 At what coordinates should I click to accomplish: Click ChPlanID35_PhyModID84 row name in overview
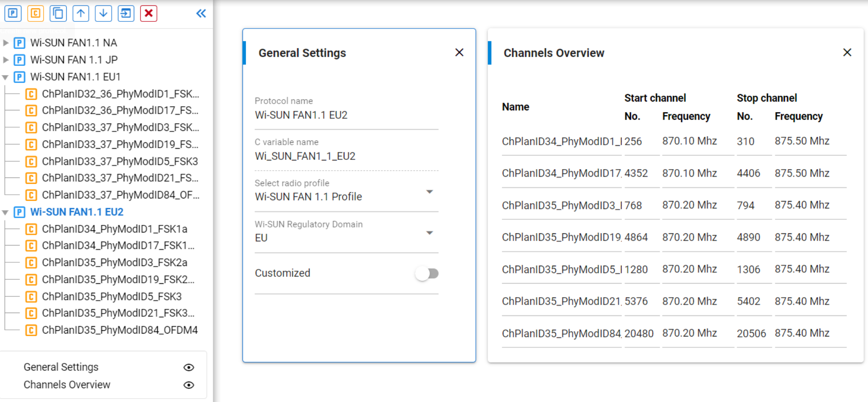[x=562, y=333]
